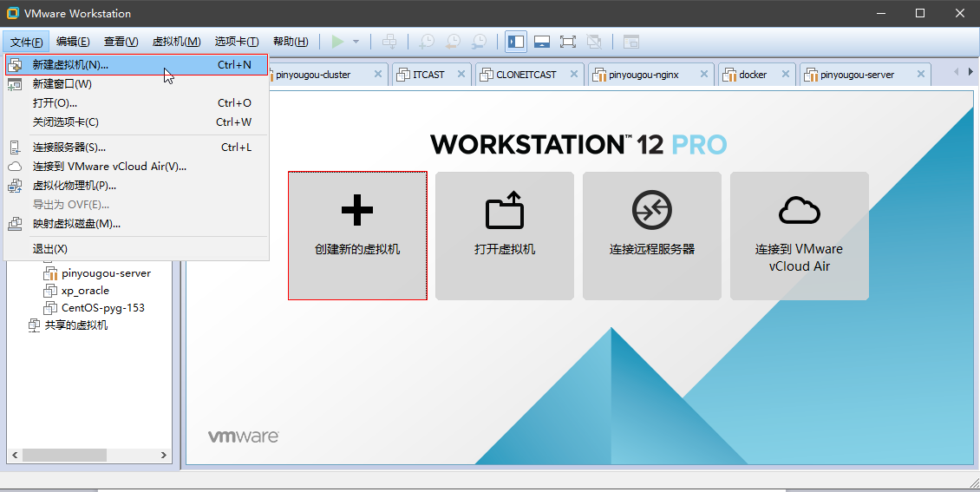Click the new window menu icon
Viewport: 980px width, 492px height.
[x=15, y=84]
